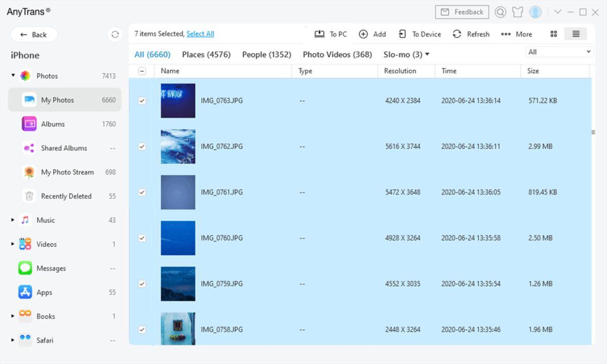Click the IMG_0762.JPG ocean wave thumbnail
The width and height of the screenshot is (607, 364).
[178, 147]
